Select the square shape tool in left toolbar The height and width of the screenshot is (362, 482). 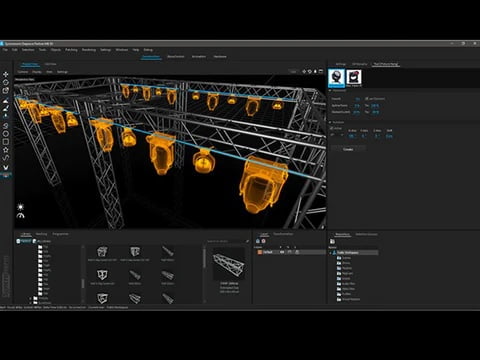(6, 142)
